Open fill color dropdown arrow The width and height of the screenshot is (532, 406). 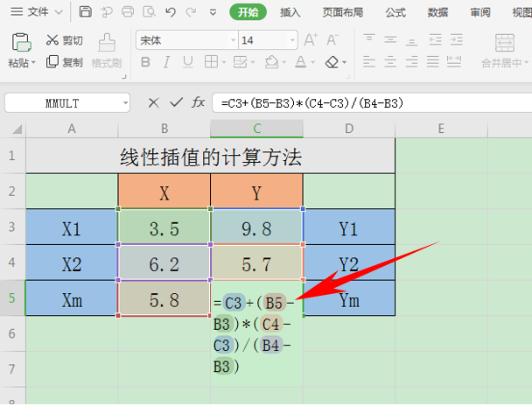pyautogui.click(x=284, y=62)
